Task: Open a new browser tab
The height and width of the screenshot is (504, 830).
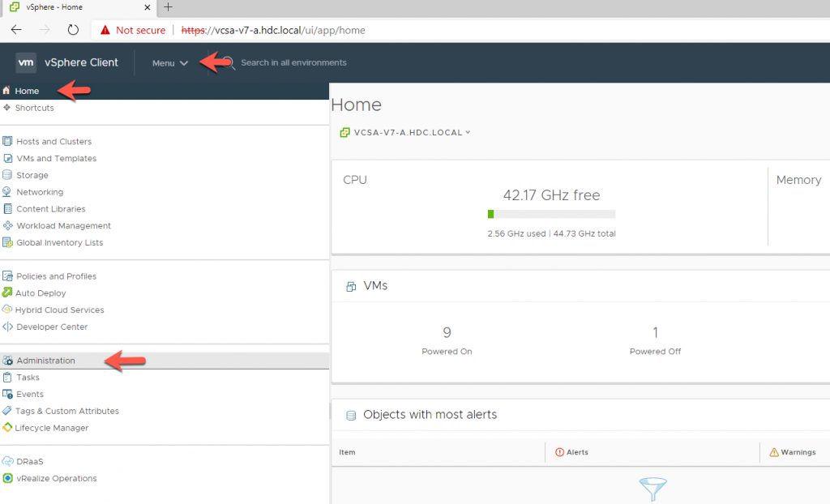Action: click(168, 6)
